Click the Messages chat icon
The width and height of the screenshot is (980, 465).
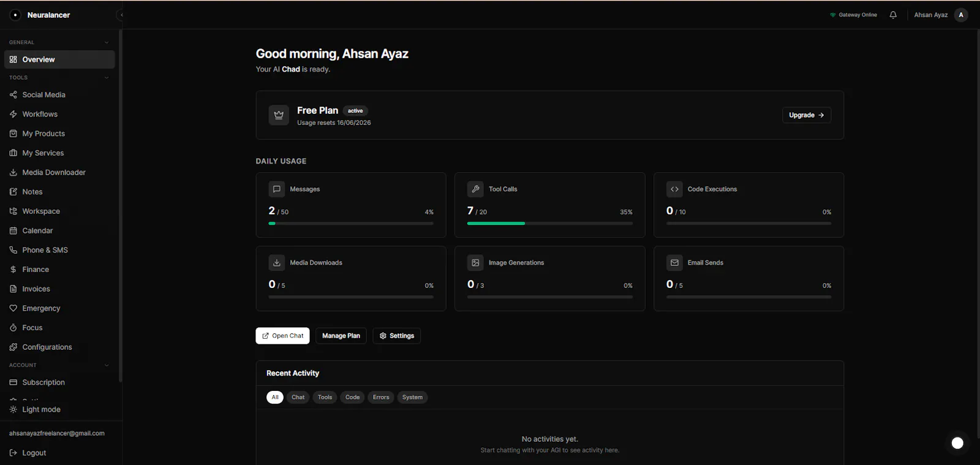click(276, 189)
